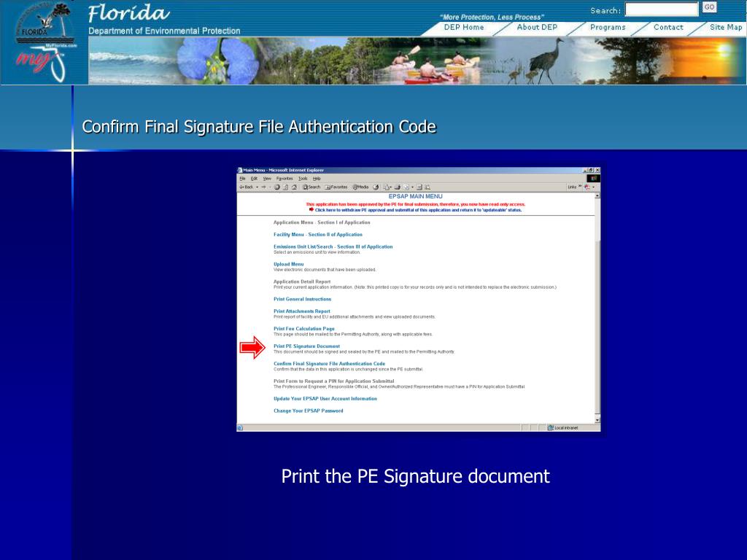Click the GO search button
The height and width of the screenshot is (560, 747).
pyautogui.click(x=709, y=7)
